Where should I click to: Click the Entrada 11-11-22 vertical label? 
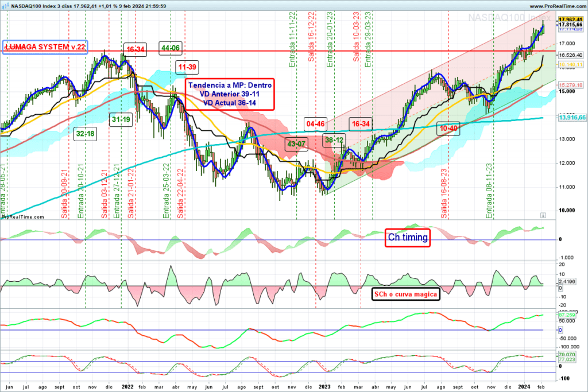click(292, 40)
